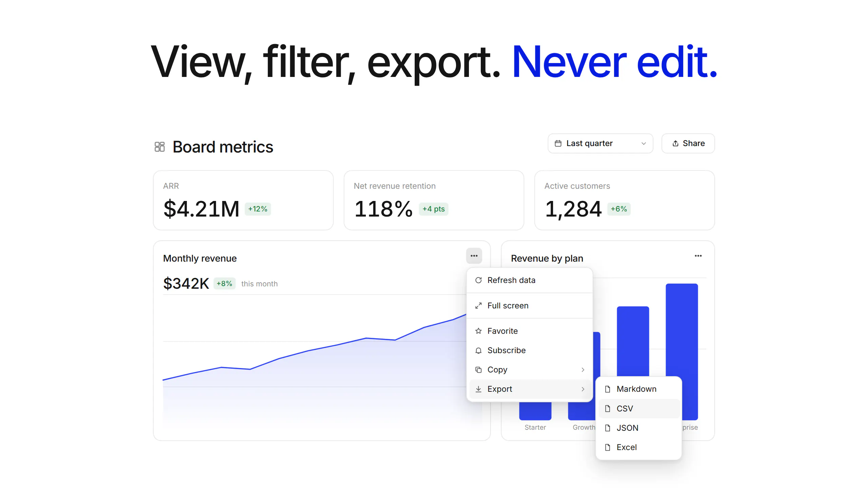The height and width of the screenshot is (488, 868).
Task: Click the $342K monthly revenue value
Action: [x=186, y=283]
